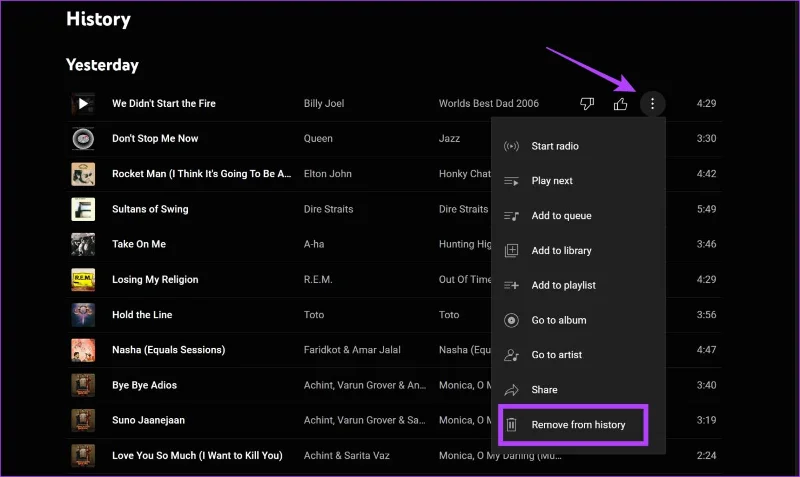Click the Add to library icon
The image size is (800, 477).
[x=511, y=250]
